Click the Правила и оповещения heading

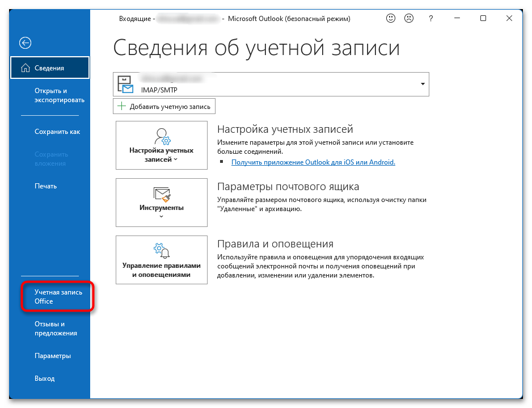pos(275,243)
